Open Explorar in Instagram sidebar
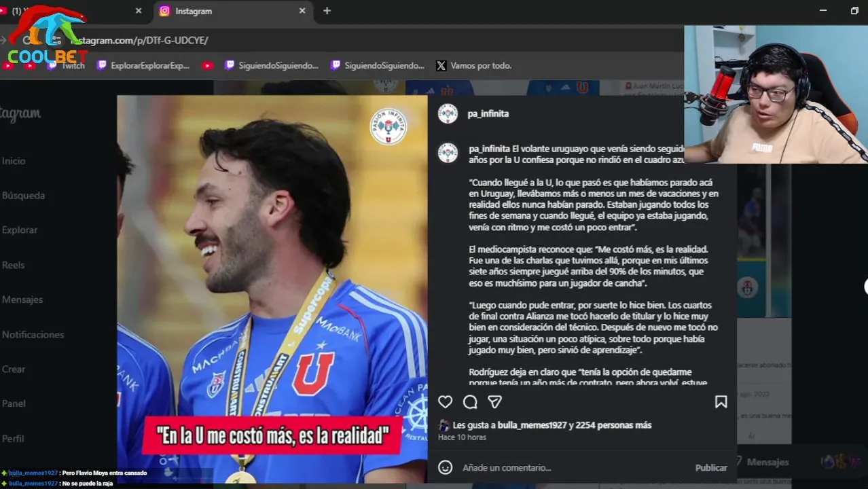This screenshot has width=868, height=489. (20, 230)
